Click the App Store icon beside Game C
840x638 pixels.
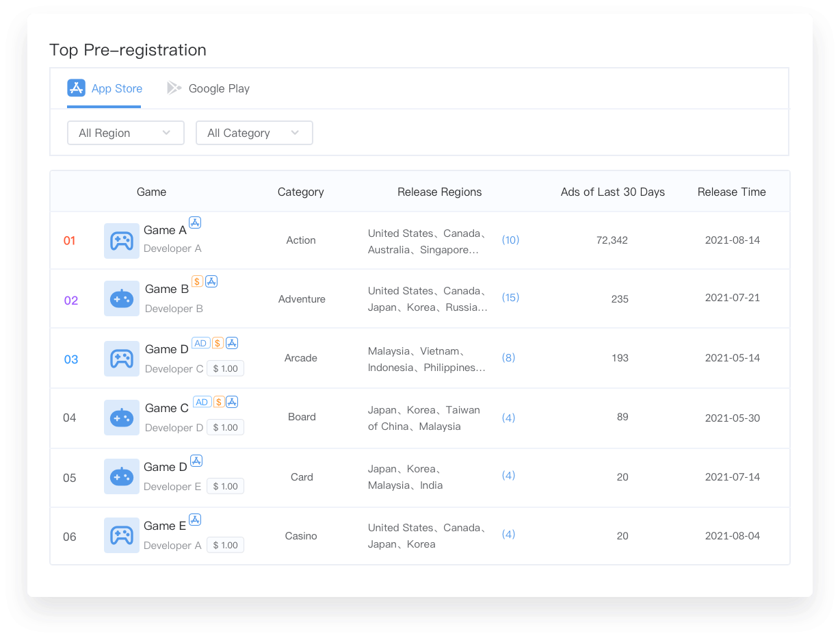[x=231, y=402]
